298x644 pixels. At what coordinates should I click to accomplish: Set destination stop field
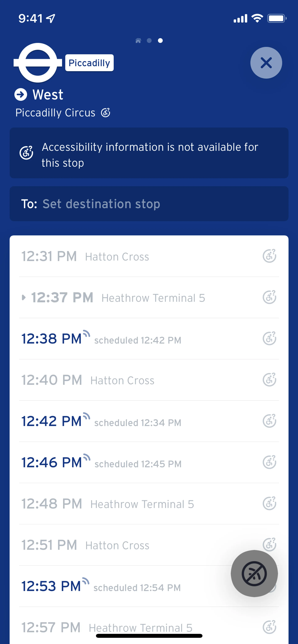(x=149, y=204)
